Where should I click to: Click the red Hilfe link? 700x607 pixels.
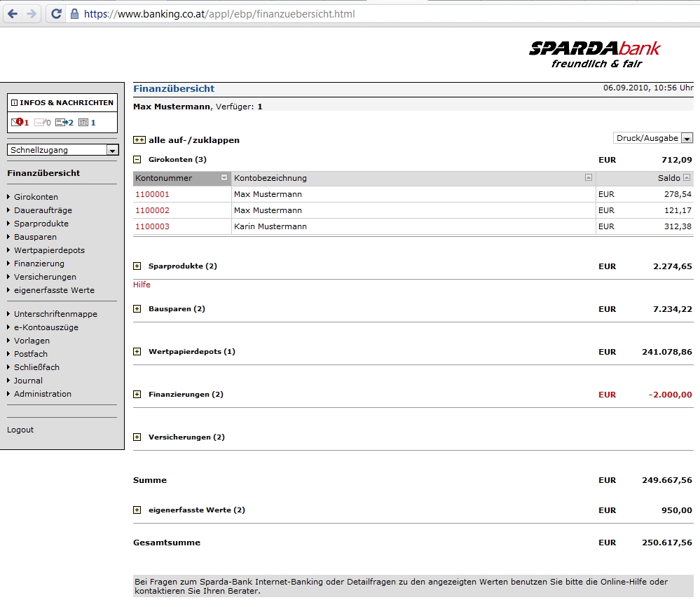pos(142,285)
